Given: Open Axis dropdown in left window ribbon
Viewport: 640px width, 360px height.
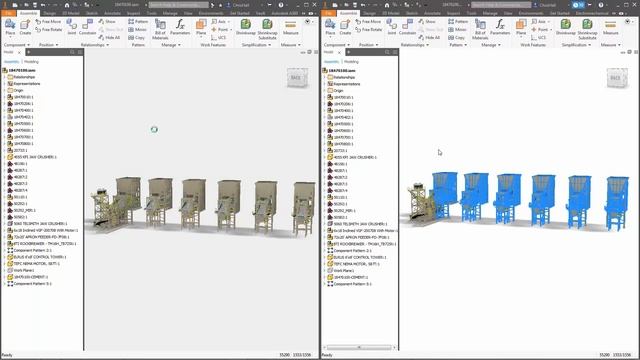Looking at the screenshot, I should point(229,21).
